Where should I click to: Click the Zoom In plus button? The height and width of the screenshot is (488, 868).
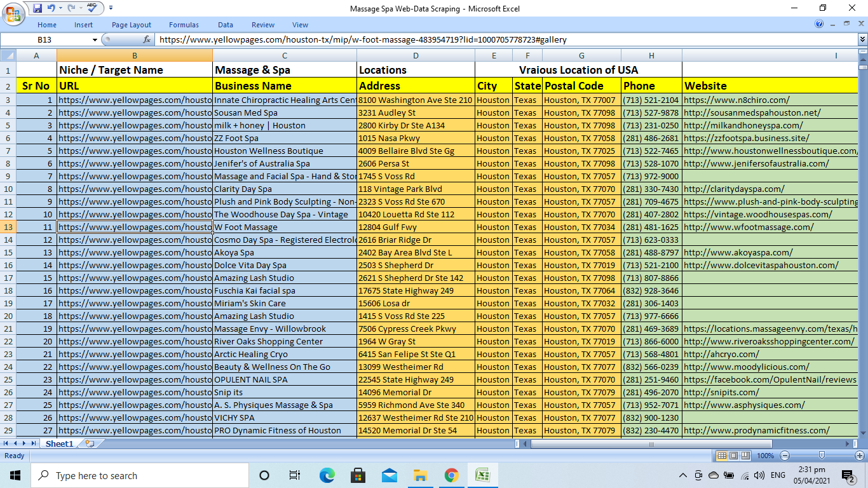click(x=860, y=456)
